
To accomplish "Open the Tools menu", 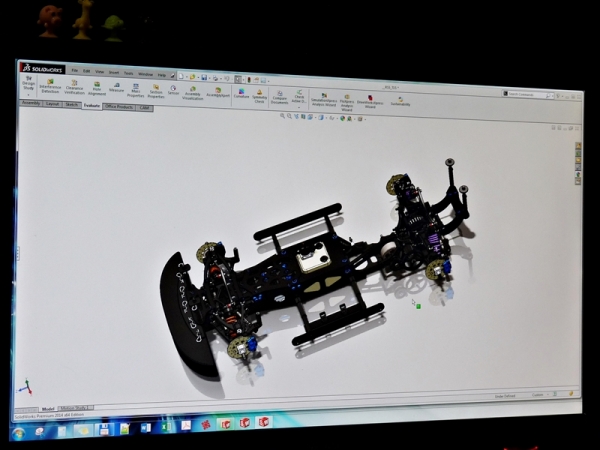I will [128, 73].
